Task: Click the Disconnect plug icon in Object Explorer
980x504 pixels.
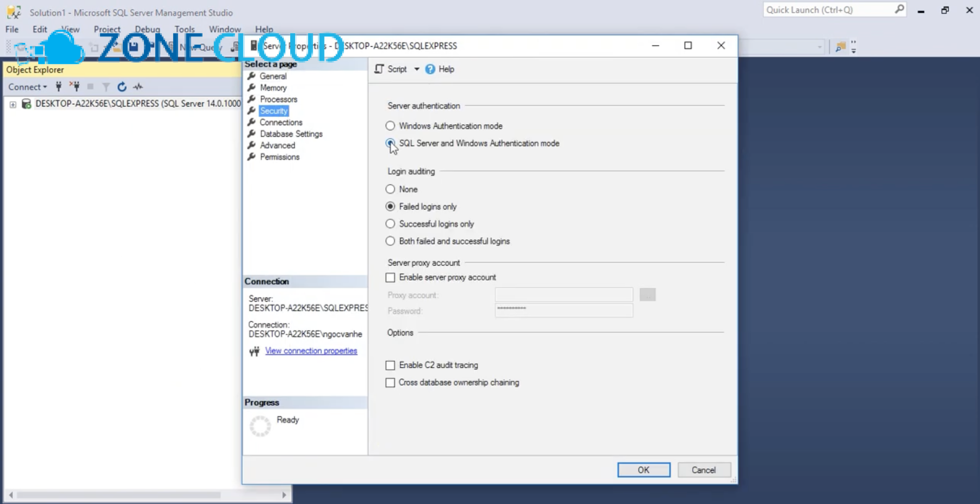Action: coord(75,87)
